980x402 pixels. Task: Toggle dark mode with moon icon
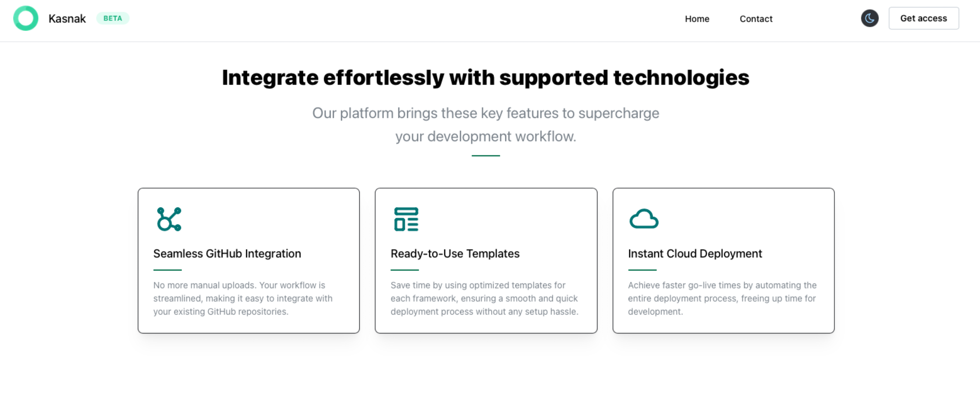pos(870,18)
